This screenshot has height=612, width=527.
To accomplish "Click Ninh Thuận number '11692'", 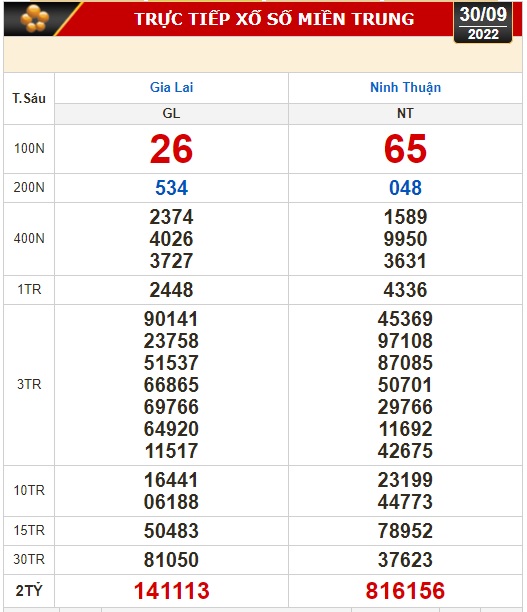I will click(x=405, y=429).
